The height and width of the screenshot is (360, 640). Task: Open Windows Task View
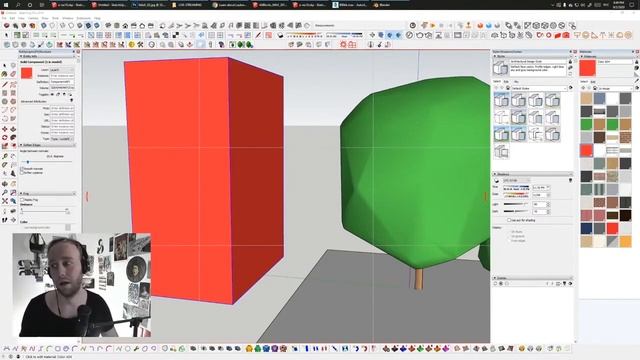(42, 5)
